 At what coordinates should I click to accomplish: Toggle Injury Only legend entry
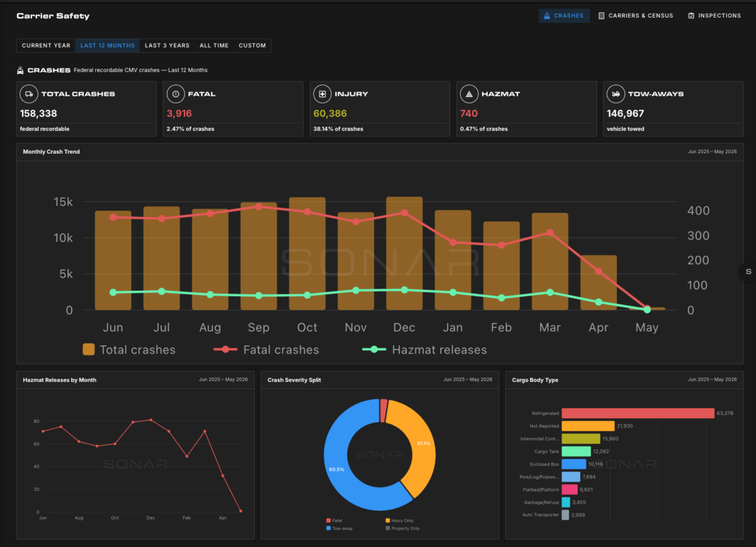pos(399,521)
